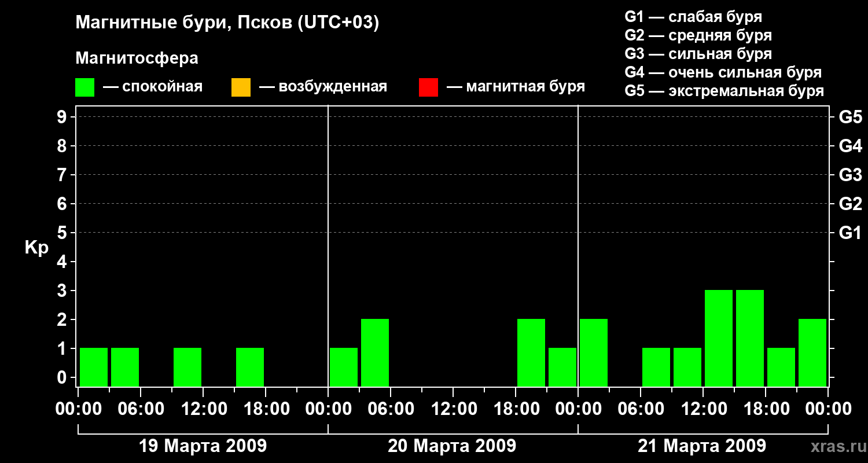Click the G5 marker on the right axis
The height and width of the screenshot is (463, 868).
(850, 117)
